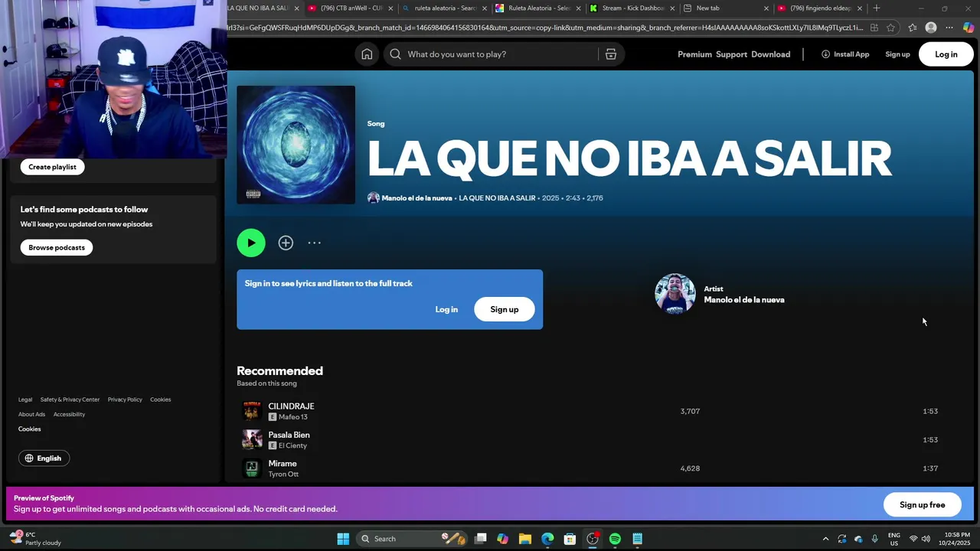The width and height of the screenshot is (980, 551).
Task: Open the English language selector
Action: pyautogui.click(x=44, y=458)
